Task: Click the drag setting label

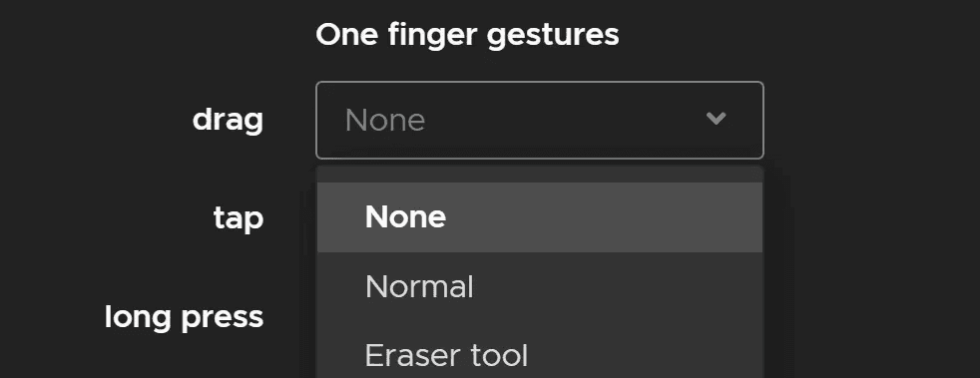Action: [x=229, y=120]
